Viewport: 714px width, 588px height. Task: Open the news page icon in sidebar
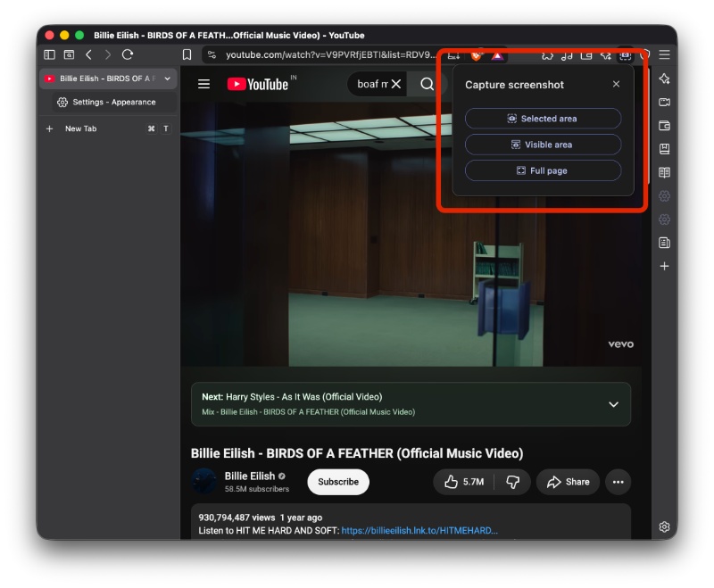664,243
